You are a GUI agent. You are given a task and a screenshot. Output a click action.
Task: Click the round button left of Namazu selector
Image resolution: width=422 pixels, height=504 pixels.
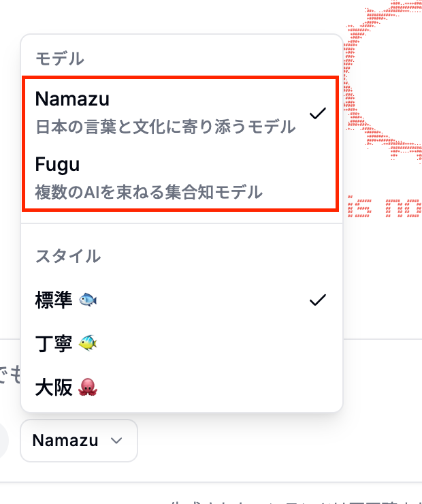pos(3,441)
